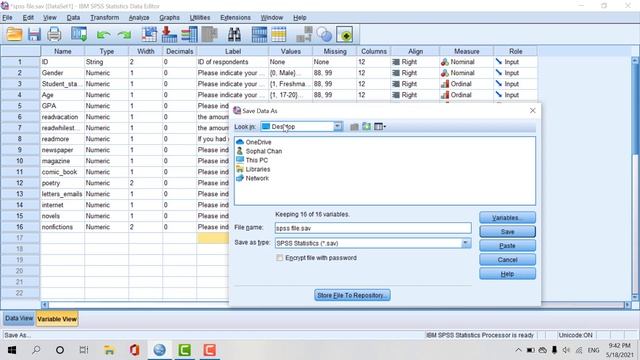640x360 pixels.
Task: Click the Find binoculars icon
Action: tap(234, 34)
